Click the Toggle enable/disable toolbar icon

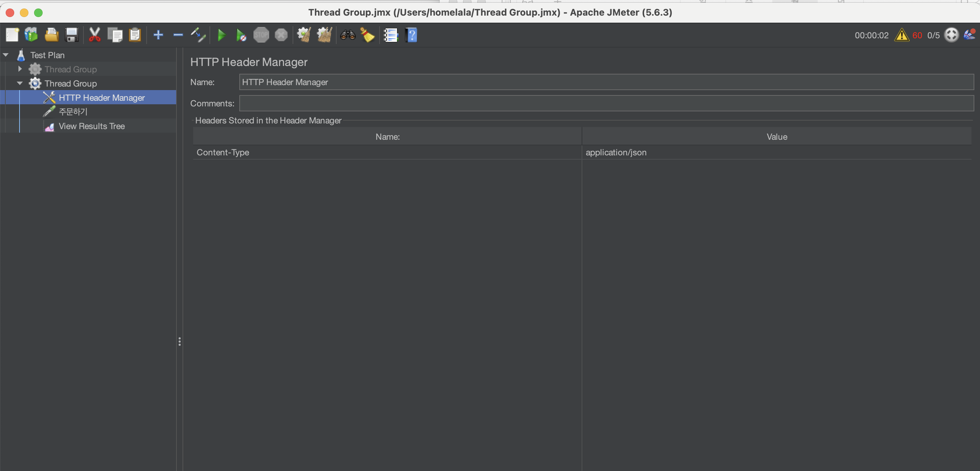tap(198, 35)
